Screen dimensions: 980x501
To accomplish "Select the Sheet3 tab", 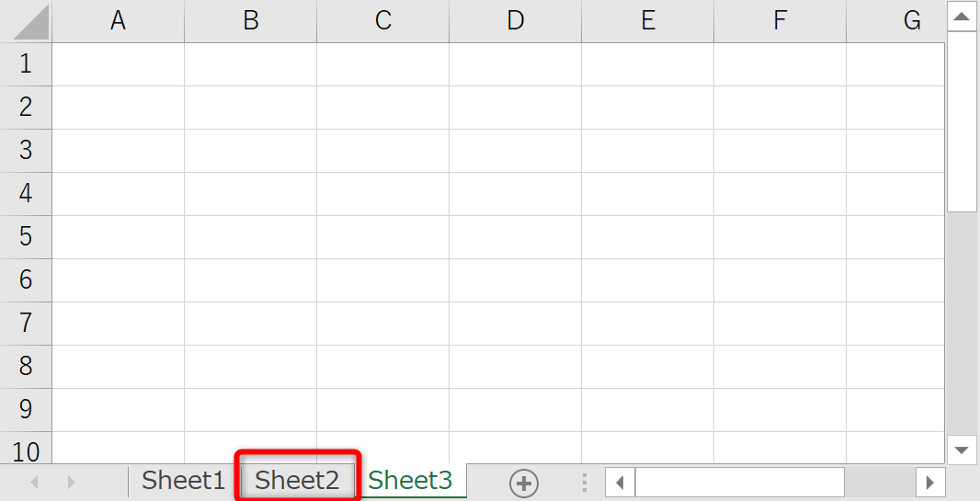I will pos(410,481).
